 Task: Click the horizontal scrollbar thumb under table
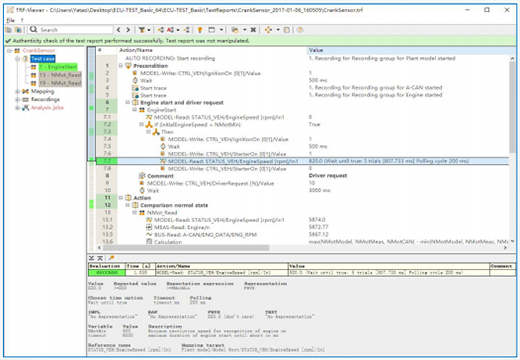coord(186,248)
